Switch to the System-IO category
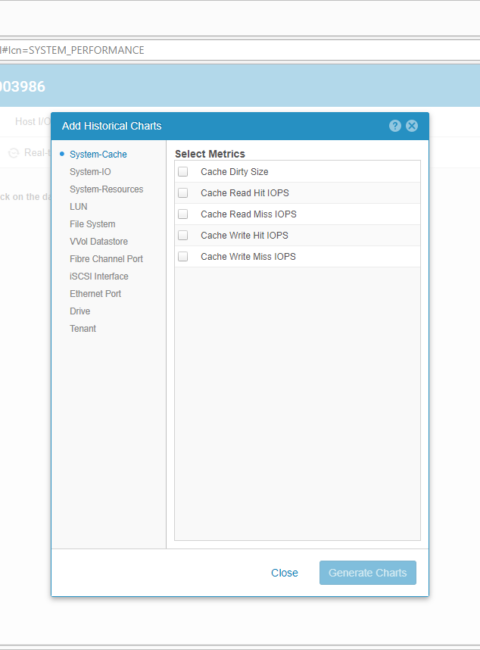480x650 pixels. [90, 172]
